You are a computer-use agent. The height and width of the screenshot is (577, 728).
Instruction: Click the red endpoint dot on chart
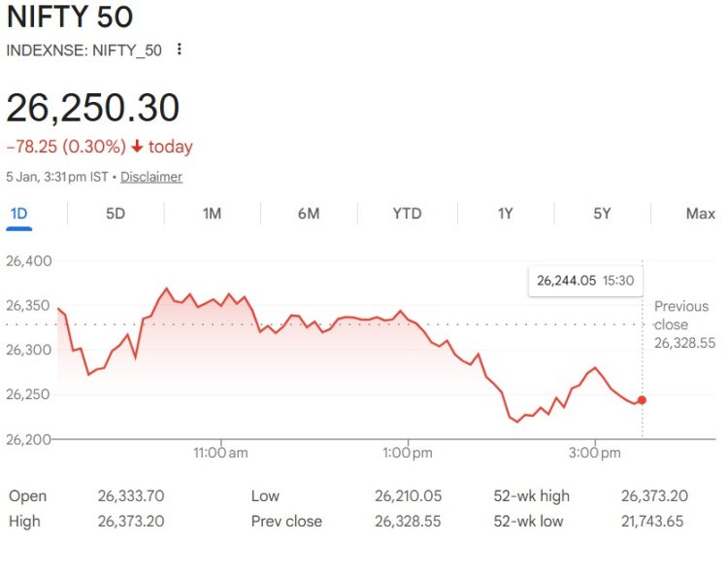(642, 400)
